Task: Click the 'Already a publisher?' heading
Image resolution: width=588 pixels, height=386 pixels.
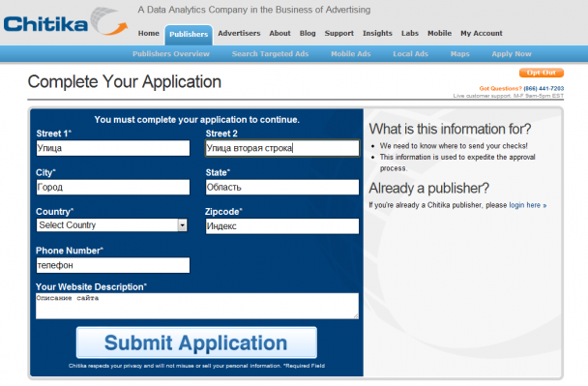Action: click(429, 189)
